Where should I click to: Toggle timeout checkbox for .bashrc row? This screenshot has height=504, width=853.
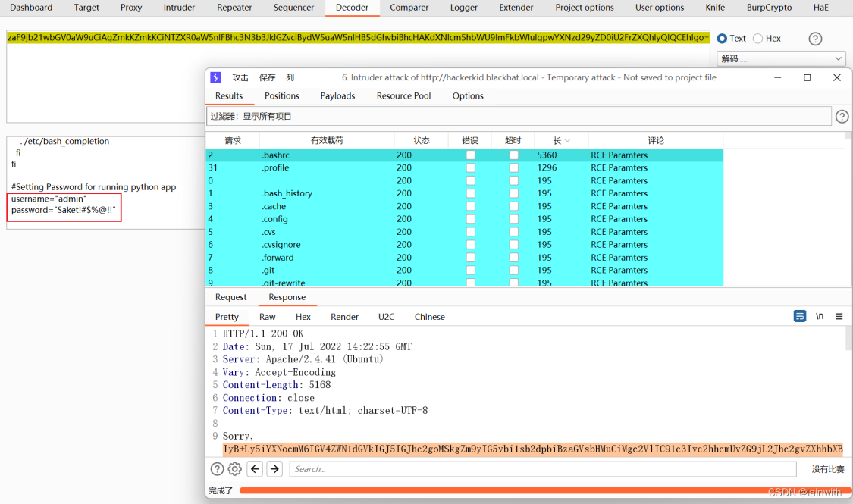pos(513,155)
